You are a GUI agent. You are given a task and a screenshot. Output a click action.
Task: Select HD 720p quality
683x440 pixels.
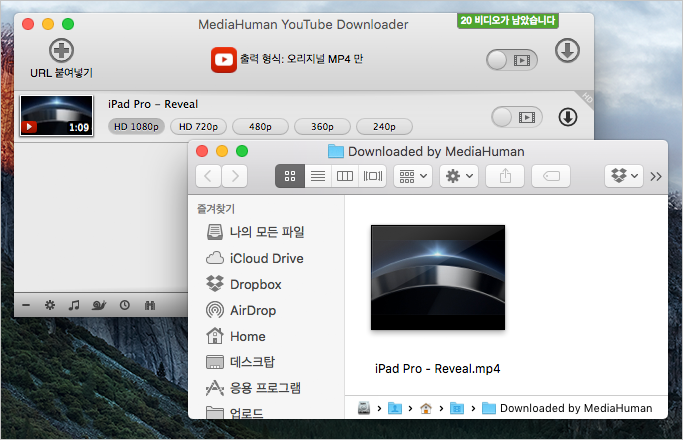click(x=198, y=127)
